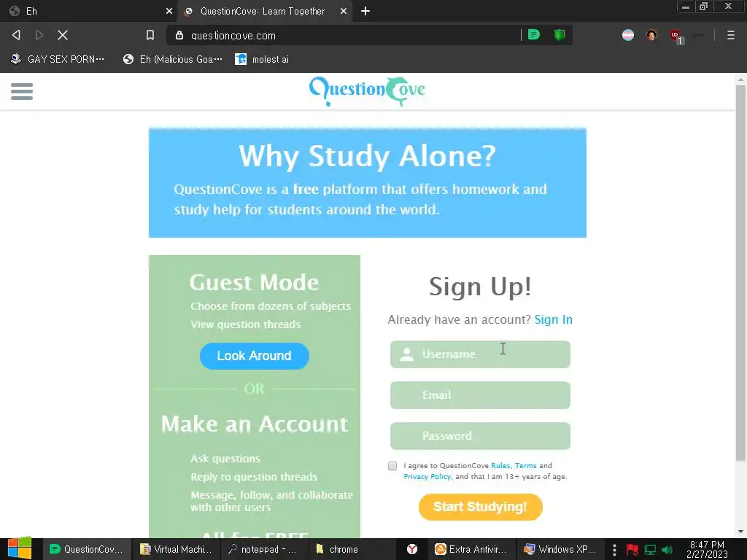Screen dimensions: 747x560
Task: Open the molest ai bookmark
Action: tap(262, 59)
